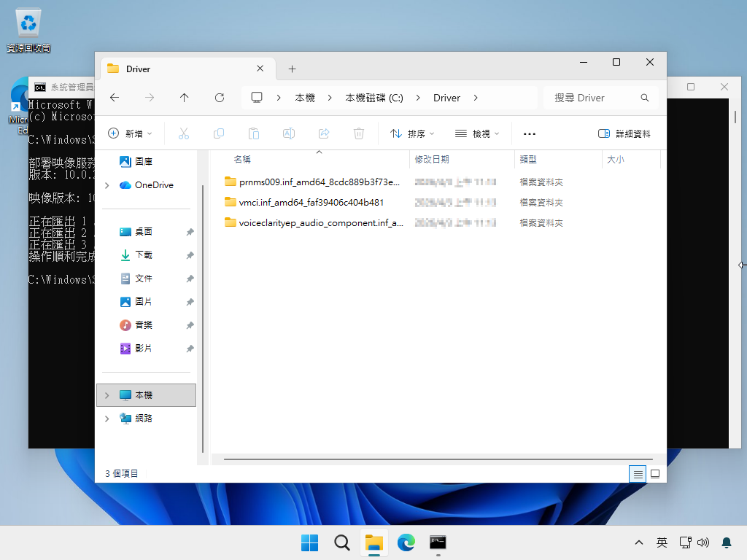Viewport: 747px width, 560px height.
Task: Select the Cut icon on the toolbar
Action: [x=183, y=133]
